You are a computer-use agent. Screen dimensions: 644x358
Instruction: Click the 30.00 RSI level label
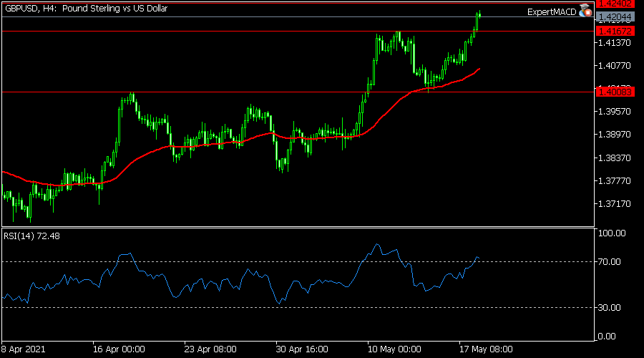pos(610,307)
